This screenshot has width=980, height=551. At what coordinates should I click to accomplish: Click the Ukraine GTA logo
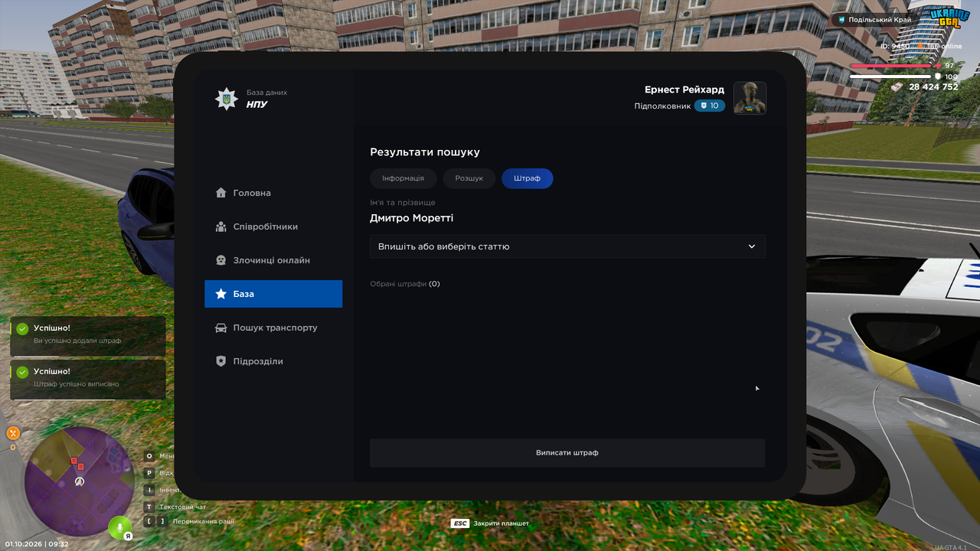pos(949,18)
